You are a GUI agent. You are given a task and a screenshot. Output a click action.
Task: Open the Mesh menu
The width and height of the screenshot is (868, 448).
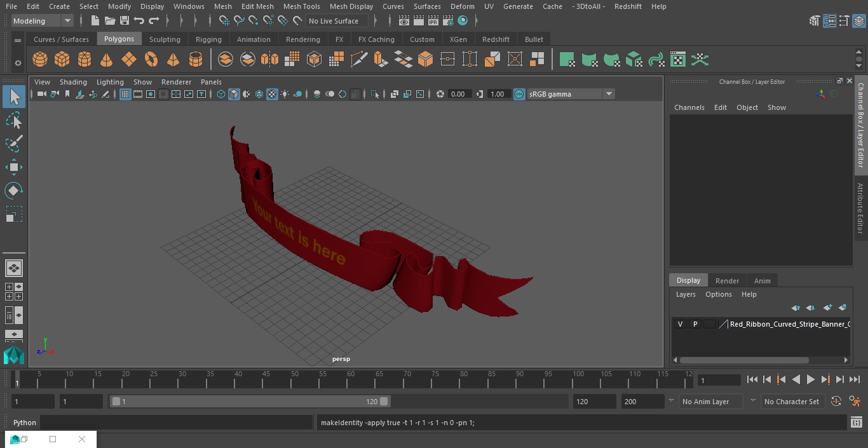[x=222, y=6]
